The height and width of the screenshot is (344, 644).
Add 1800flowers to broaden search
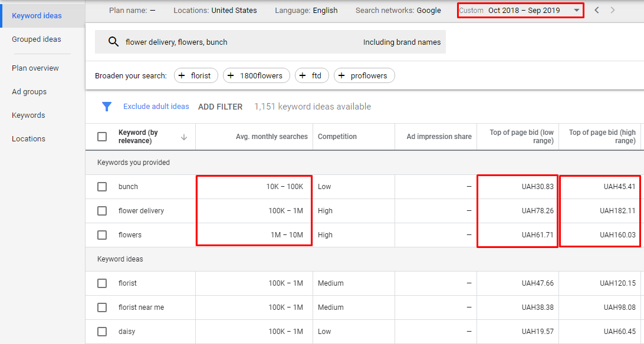(257, 75)
